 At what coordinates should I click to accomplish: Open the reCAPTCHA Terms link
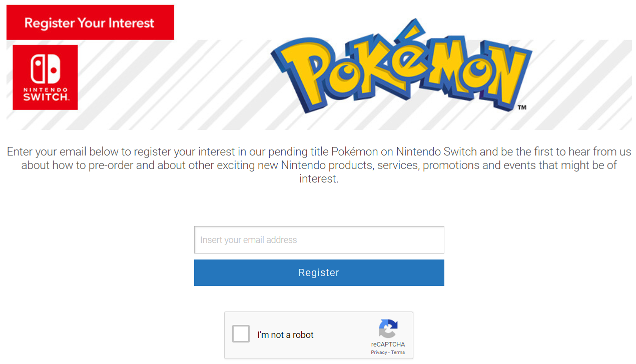[x=398, y=352]
